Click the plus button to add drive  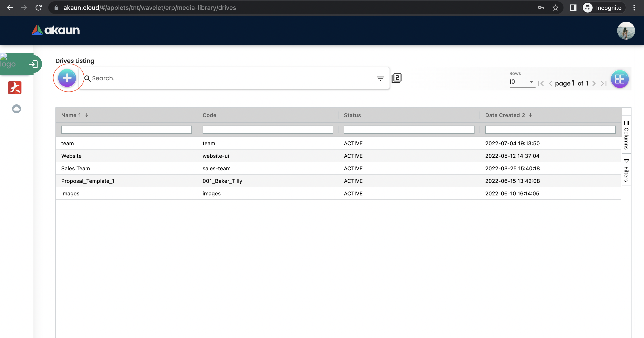click(67, 78)
